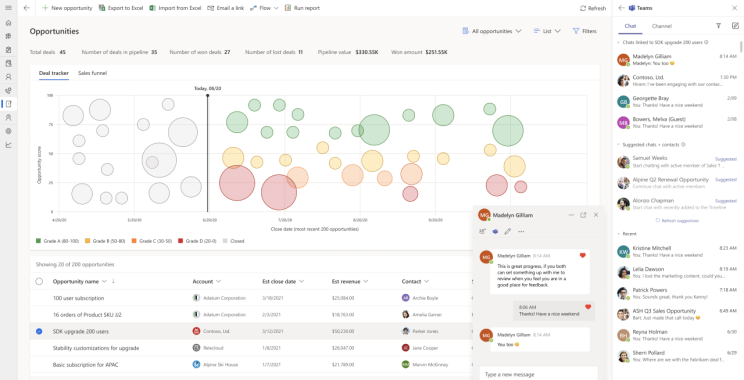Screen dimensions: 744x380
Task: Open Account column header dropdown
Action: 219,281
